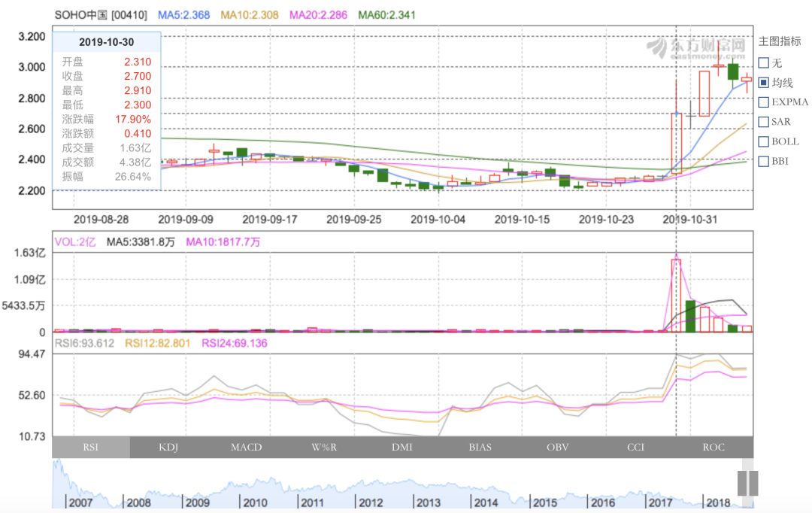Click the 振幅 26.64% value
This screenshot has height=513, width=812.
(x=133, y=177)
